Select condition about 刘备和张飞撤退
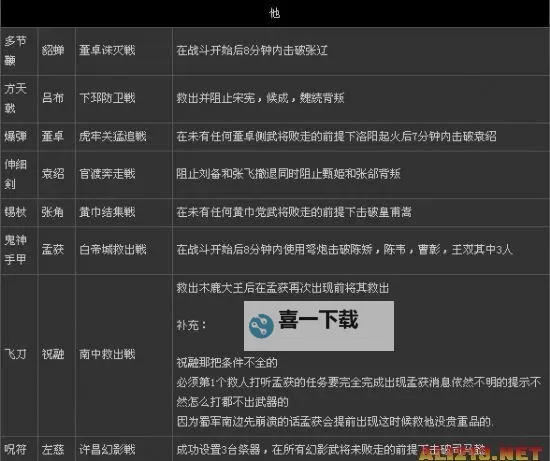The height and width of the screenshot is (461, 550). click(288, 174)
